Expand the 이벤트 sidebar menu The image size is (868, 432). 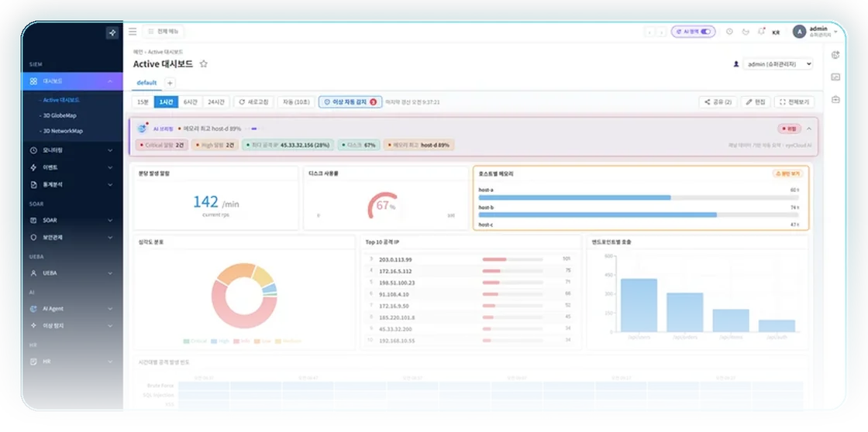click(109, 167)
